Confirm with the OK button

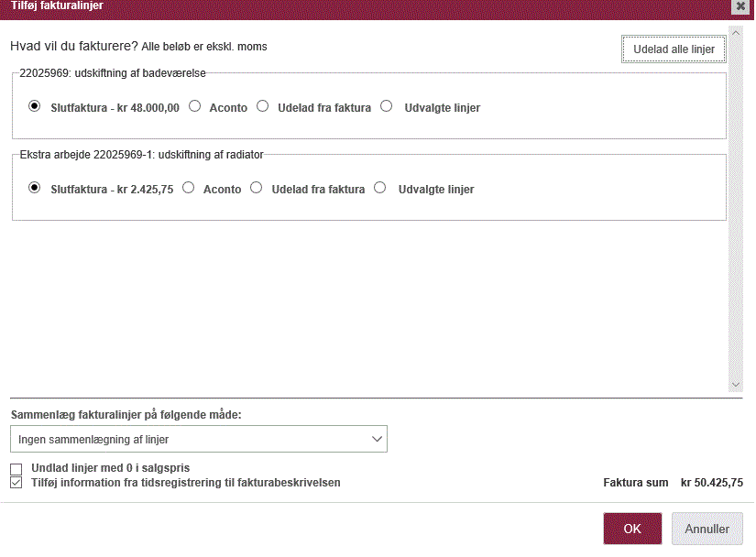pos(632,529)
